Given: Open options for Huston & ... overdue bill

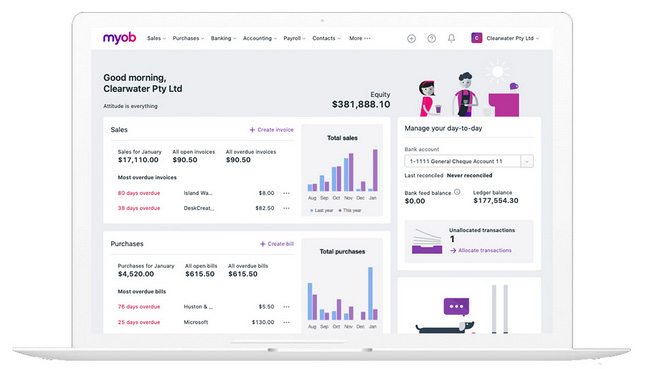Looking at the screenshot, I should (x=286, y=307).
